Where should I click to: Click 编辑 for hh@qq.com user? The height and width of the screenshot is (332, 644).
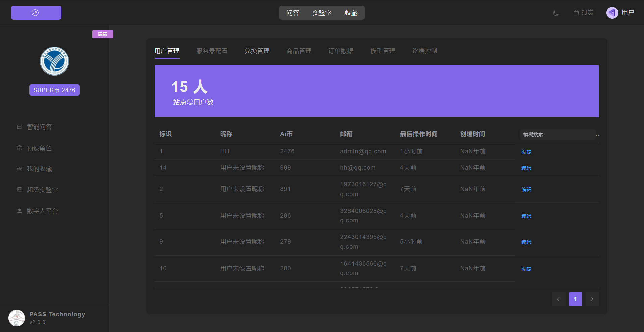pyautogui.click(x=526, y=168)
